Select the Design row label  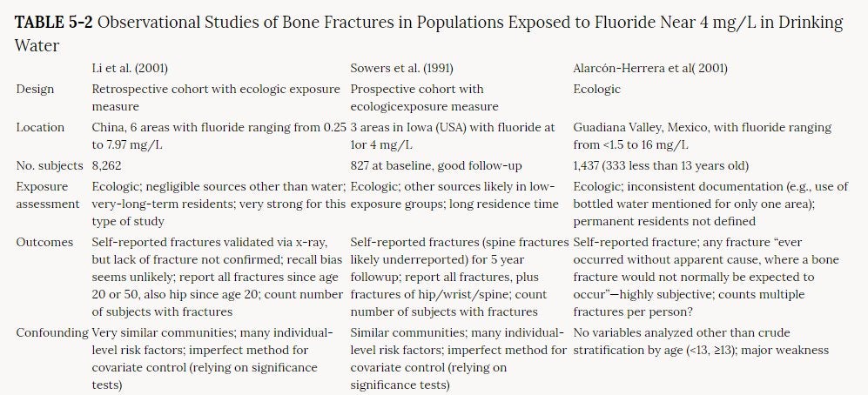pyautogui.click(x=34, y=89)
